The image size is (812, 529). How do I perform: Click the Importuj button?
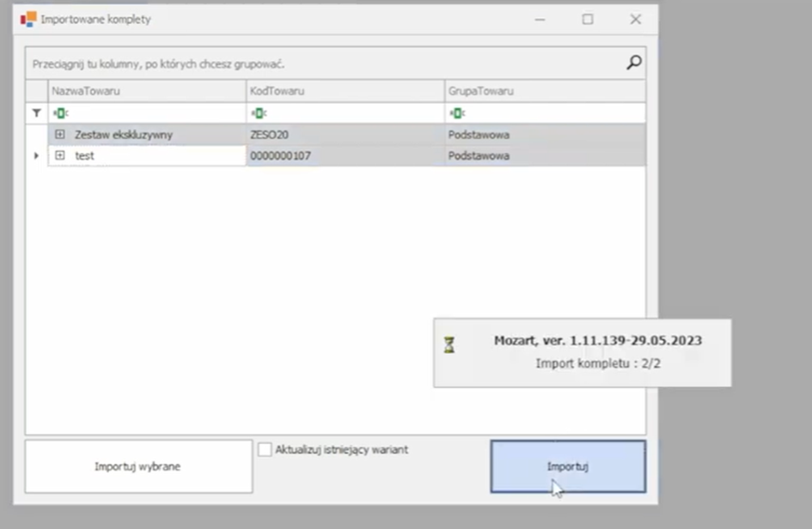tap(567, 466)
